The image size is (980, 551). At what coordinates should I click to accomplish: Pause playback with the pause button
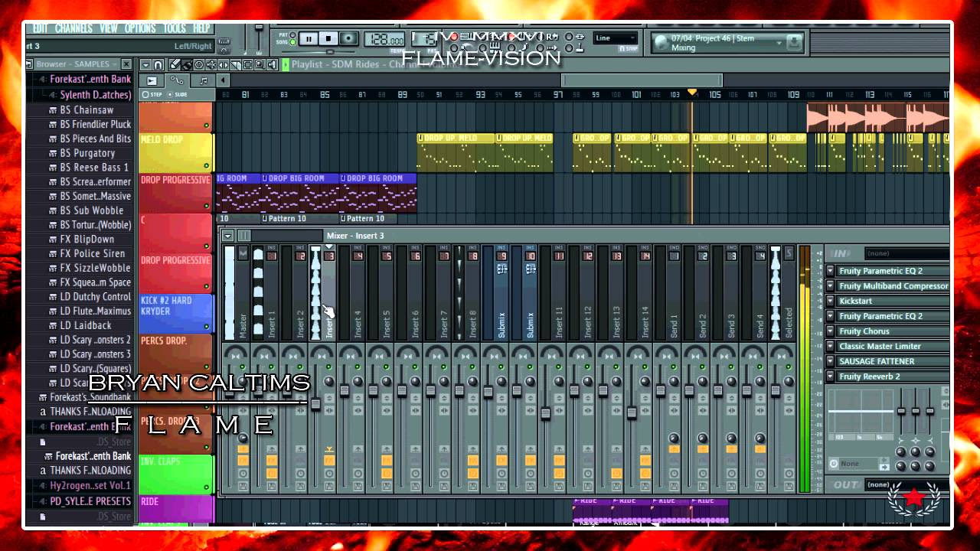309,38
